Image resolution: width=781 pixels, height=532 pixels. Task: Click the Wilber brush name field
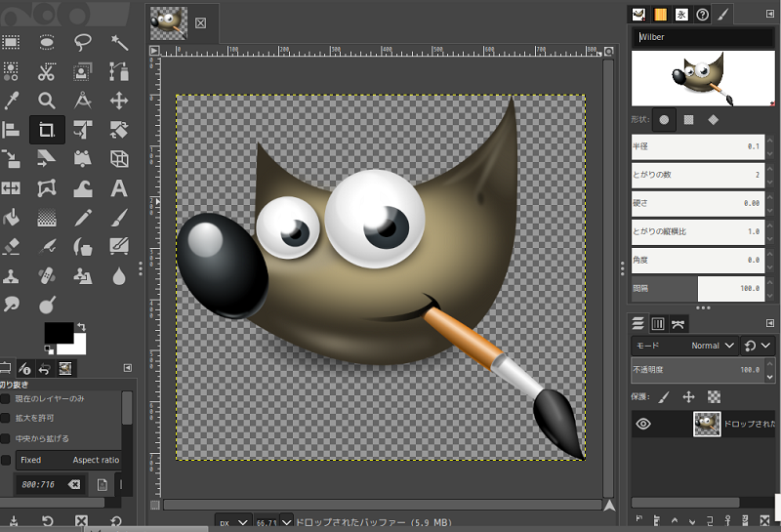pyautogui.click(x=702, y=37)
